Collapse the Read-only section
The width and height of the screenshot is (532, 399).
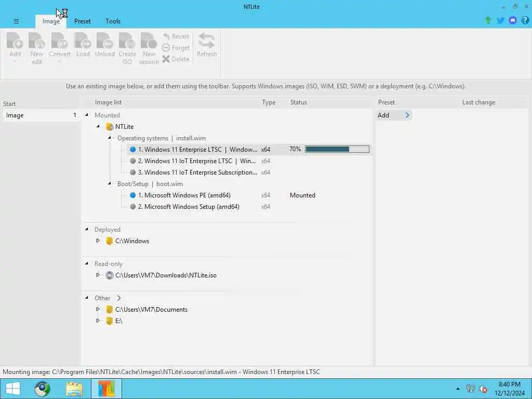click(87, 263)
